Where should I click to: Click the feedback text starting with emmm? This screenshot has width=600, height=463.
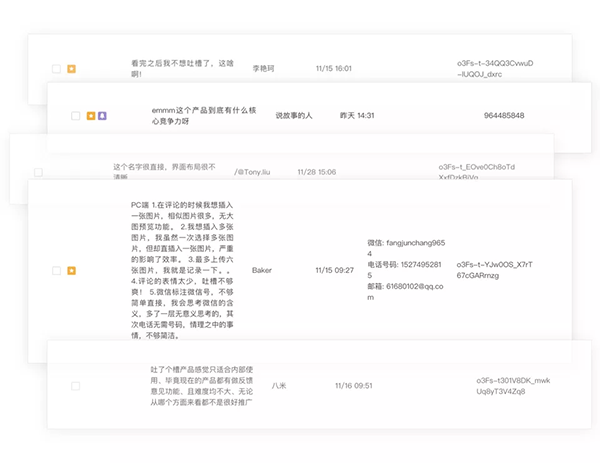pyautogui.click(x=200, y=116)
